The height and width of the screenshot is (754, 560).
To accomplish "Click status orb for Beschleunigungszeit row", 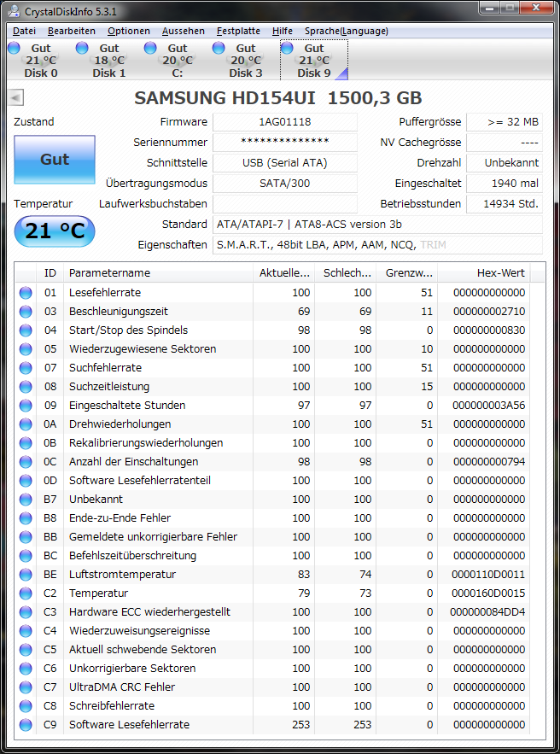I will (26, 312).
